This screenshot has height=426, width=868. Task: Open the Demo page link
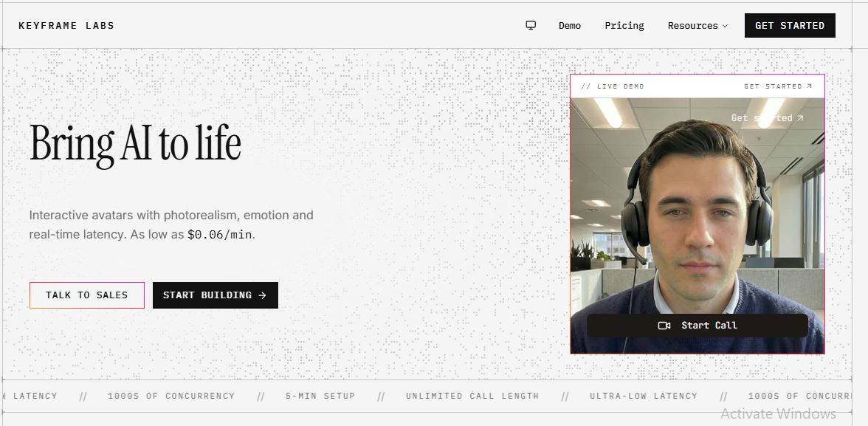click(570, 26)
